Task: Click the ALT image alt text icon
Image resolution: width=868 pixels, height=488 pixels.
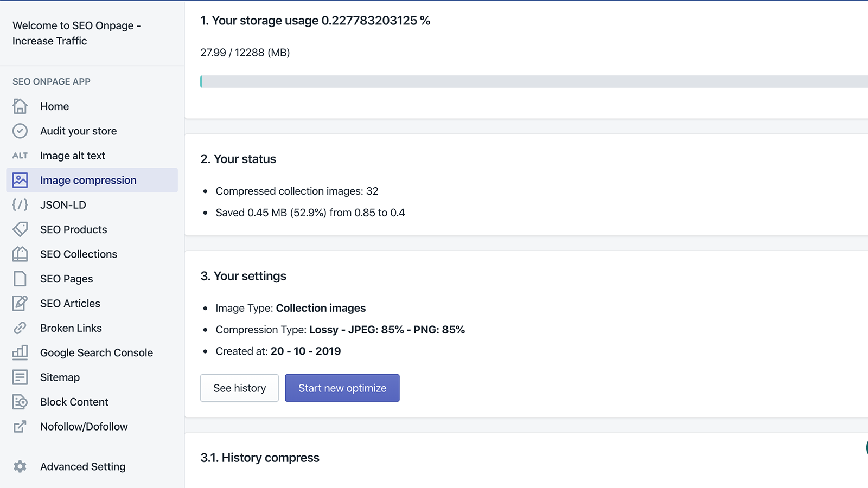Action: click(20, 156)
